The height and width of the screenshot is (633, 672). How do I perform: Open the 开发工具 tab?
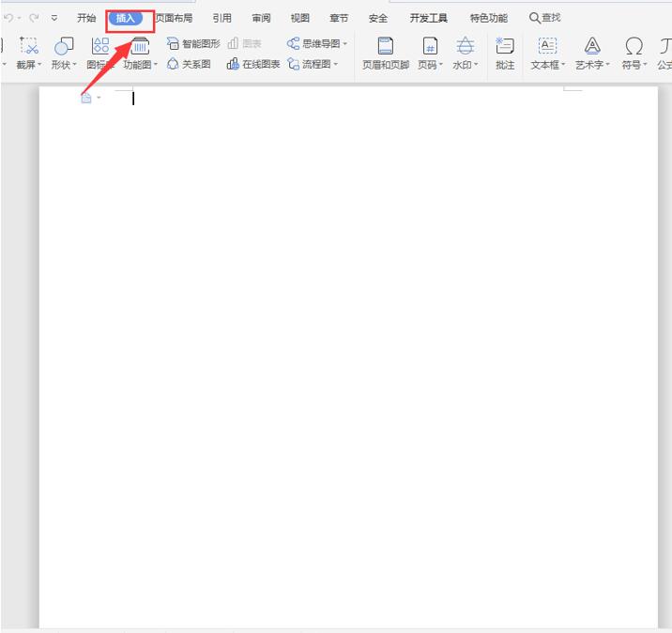[x=429, y=18]
